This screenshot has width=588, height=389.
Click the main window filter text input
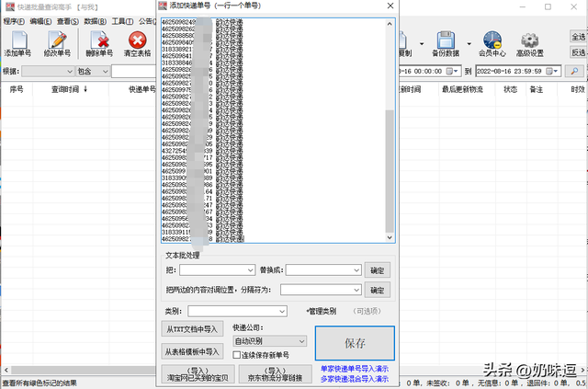coord(133,71)
